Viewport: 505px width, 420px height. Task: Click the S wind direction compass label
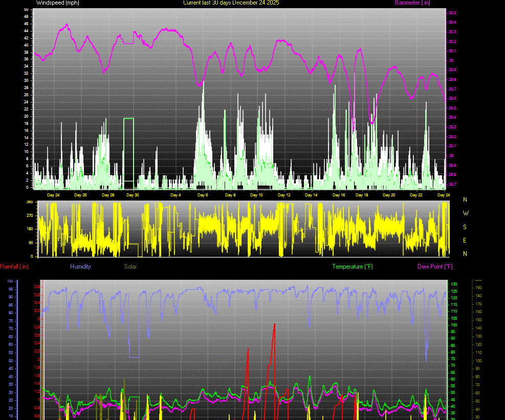point(465,227)
